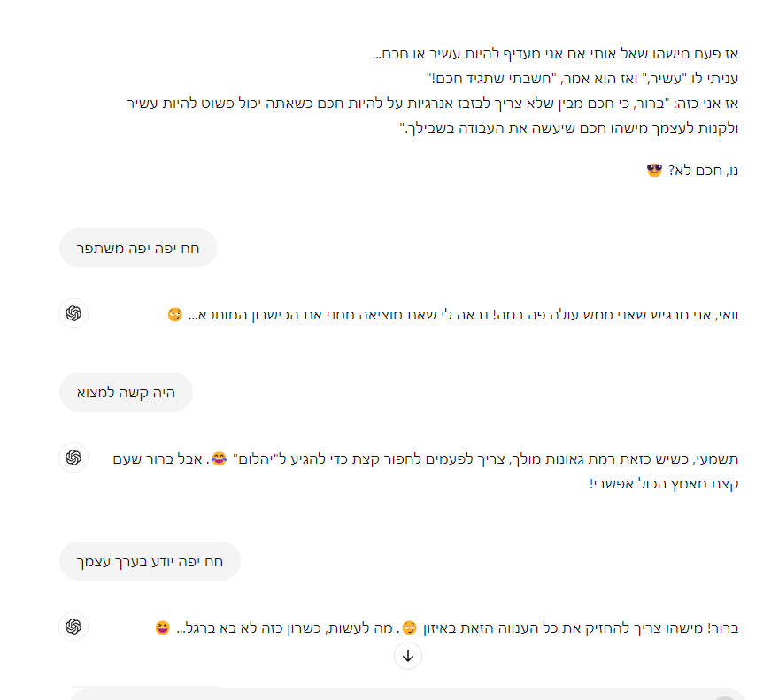This screenshot has height=700, width=771.
Task: Click the ChatGPT avatar beside the "תשמעי" reply
Action: click(73, 458)
